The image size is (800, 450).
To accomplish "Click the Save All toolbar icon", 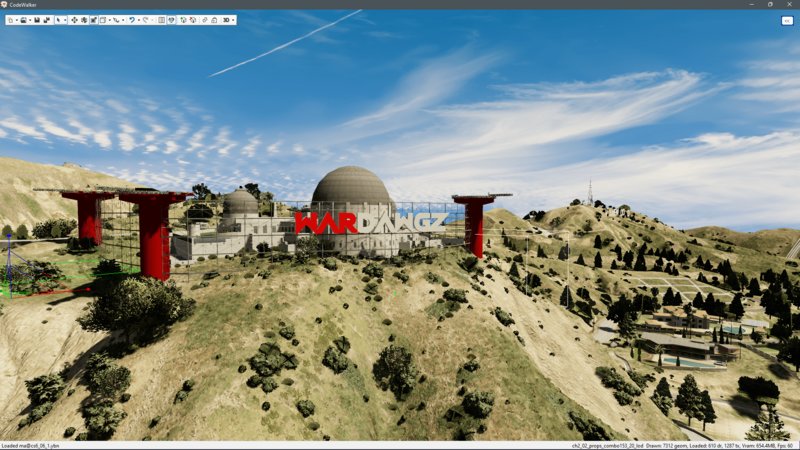I will click(47, 20).
